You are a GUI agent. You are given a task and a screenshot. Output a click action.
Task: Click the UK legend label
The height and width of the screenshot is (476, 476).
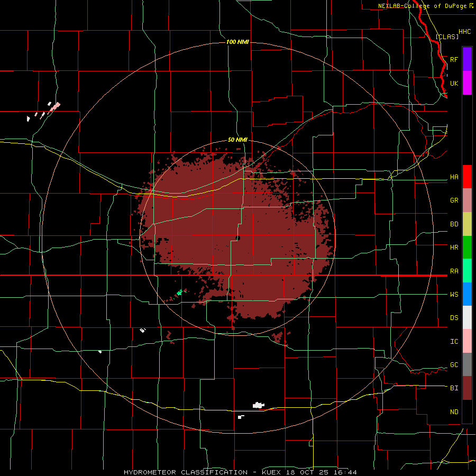coord(454,83)
